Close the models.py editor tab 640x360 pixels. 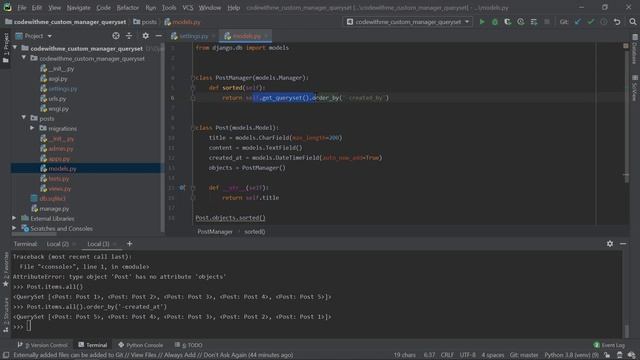(266, 36)
